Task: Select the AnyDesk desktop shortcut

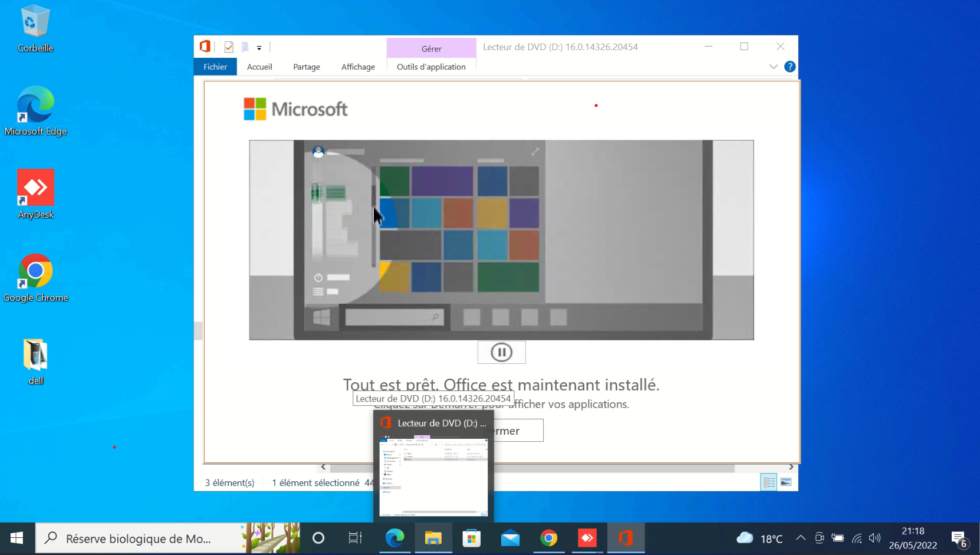Action: pyautogui.click(x=35, y=195)
